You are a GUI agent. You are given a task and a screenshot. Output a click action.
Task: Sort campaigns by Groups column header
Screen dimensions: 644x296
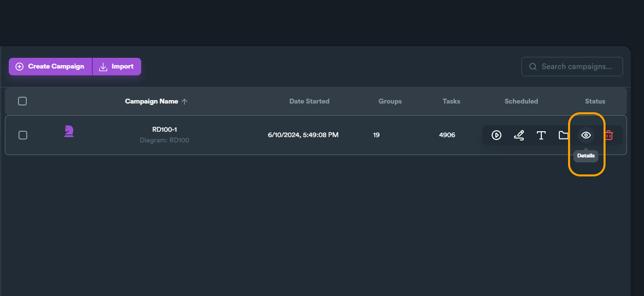point(390,101)
